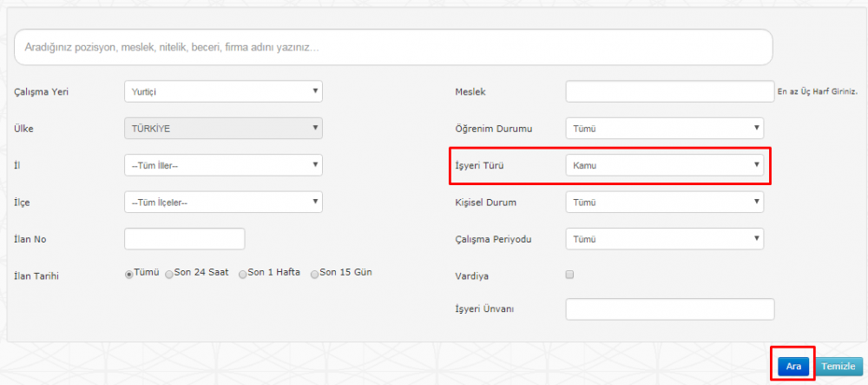Click the Ara search button

coord(793,366)
